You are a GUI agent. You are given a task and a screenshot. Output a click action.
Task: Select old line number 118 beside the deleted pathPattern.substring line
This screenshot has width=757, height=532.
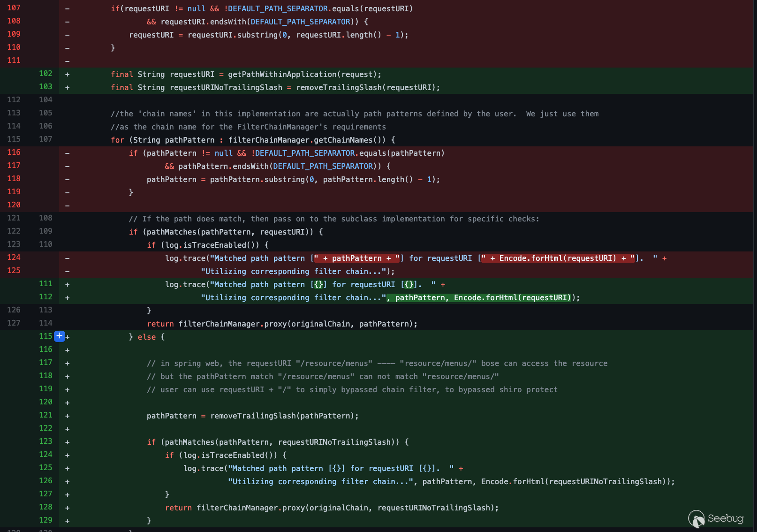(14, 179)
